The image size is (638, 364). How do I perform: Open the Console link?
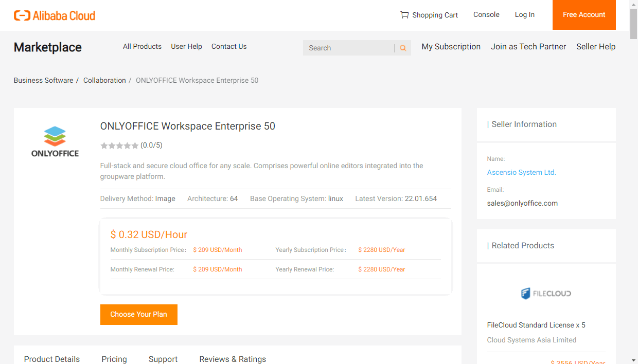pyautogui.click(x=486, y=14)
